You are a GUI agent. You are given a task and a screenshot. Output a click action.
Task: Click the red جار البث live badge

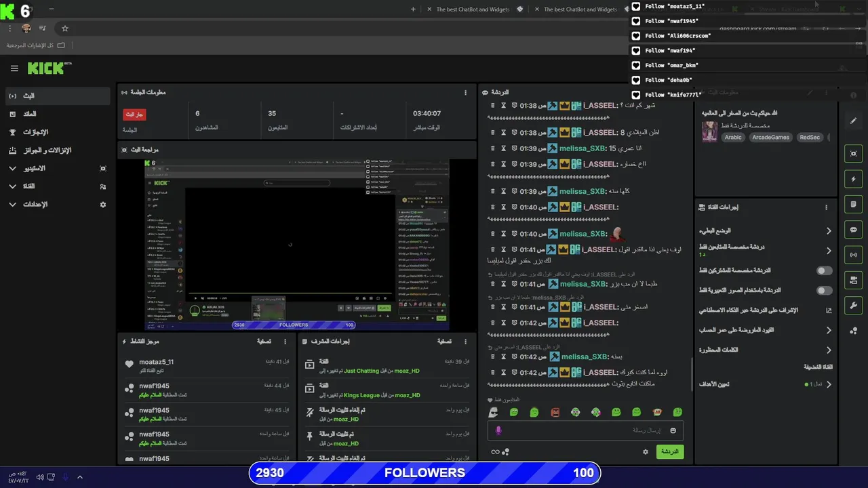(x=134, y=115)
